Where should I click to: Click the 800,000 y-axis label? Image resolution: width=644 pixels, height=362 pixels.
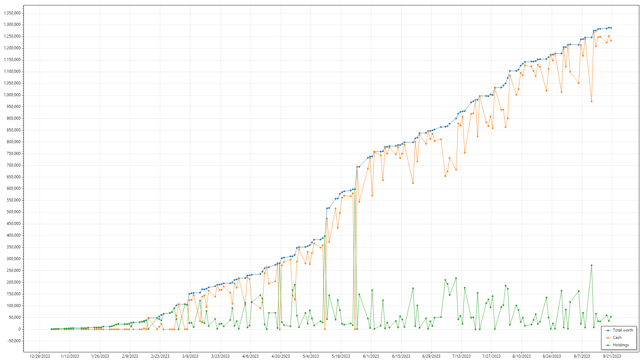(x=14, y=142)
